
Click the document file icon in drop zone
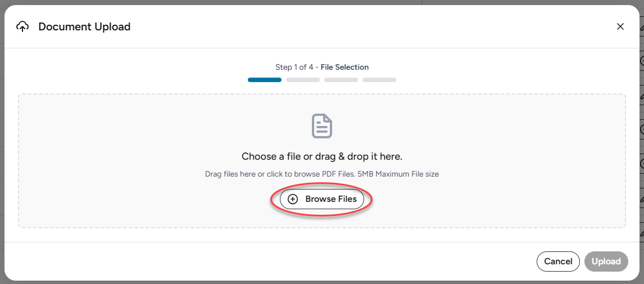[x=322, y=126]
